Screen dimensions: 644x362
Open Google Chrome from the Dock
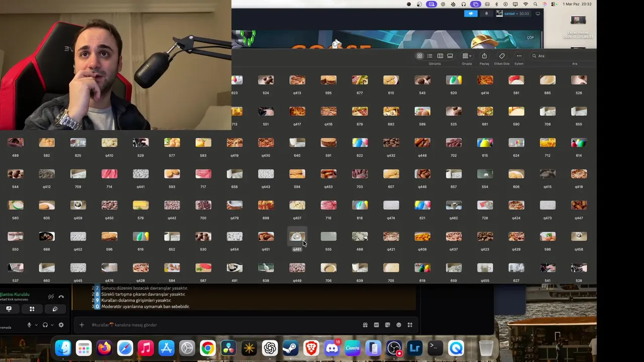tap(208, 348)
